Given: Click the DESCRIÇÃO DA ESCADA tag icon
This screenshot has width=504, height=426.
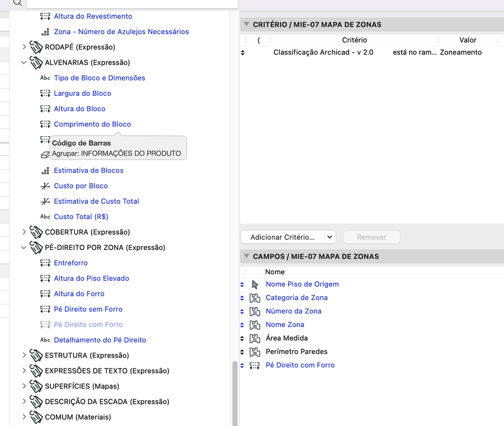Looking at the screenshot, I should pyautogui.click(x=36, y=402).
